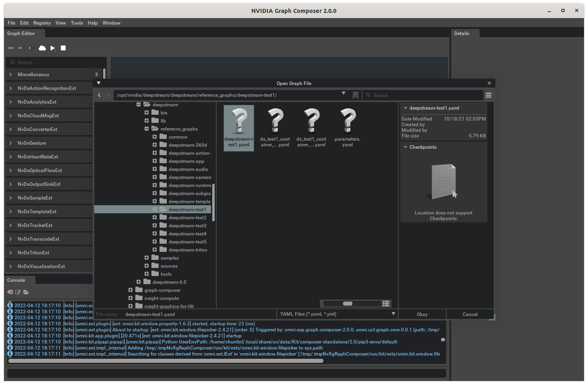588x385 pixels.
Task: Click the Cancel button in the dialog
Action: pos(470,314)
